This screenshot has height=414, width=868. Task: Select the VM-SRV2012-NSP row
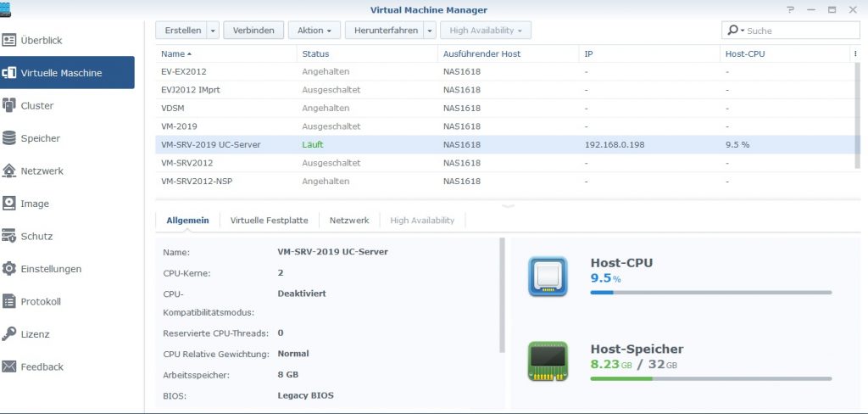[x=505, y=182]
